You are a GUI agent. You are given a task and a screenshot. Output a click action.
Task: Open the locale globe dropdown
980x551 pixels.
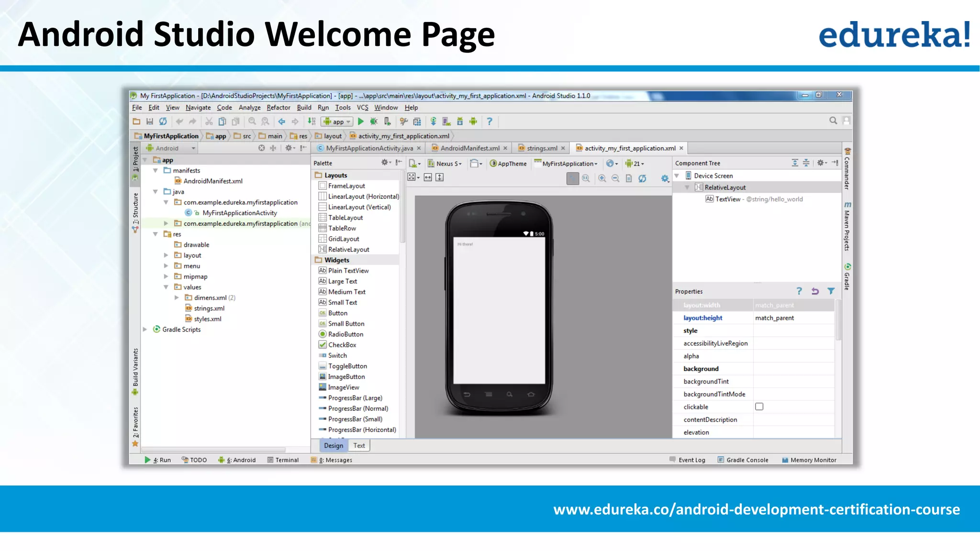[612, 164]
